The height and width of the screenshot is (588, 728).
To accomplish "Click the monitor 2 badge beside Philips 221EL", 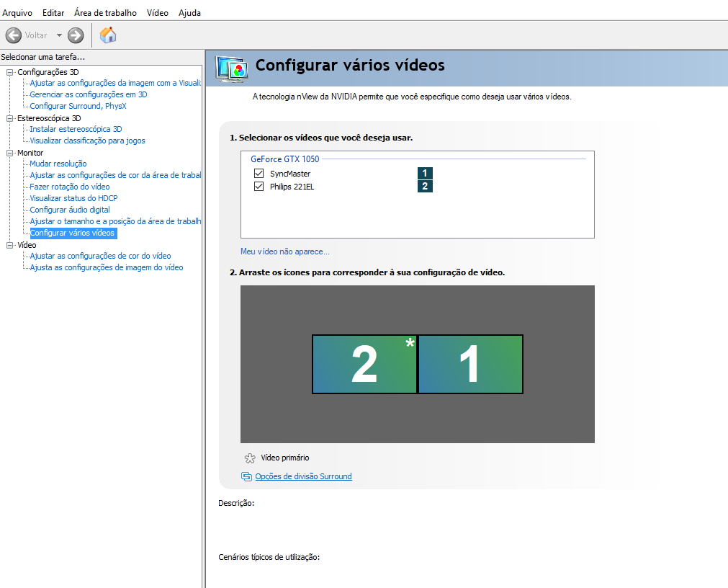I will coord(425,186).
